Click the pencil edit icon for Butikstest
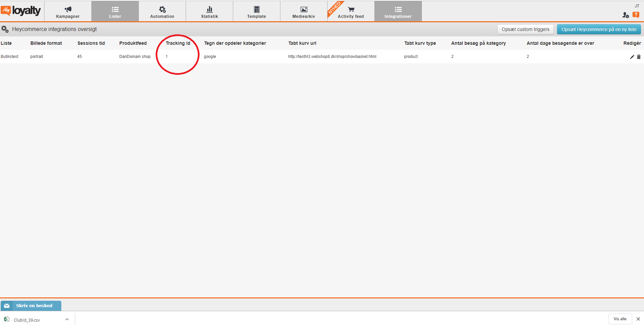The image size is (644, 325). pos(632,57)
